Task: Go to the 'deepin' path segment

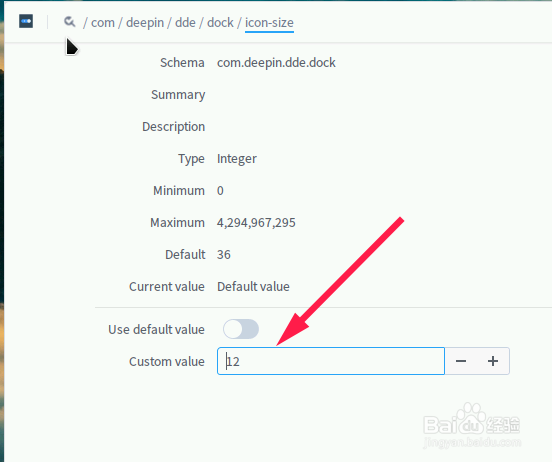Action: coord(145,23)
